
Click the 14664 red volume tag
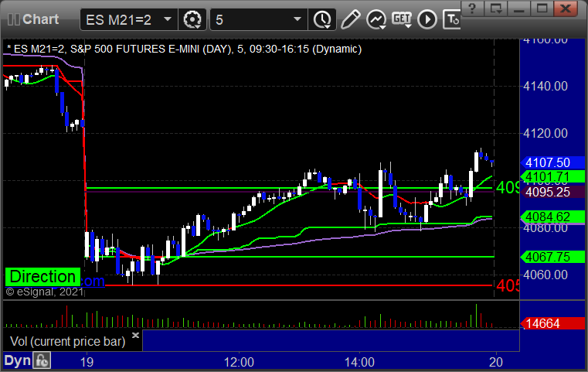(552, 323)
